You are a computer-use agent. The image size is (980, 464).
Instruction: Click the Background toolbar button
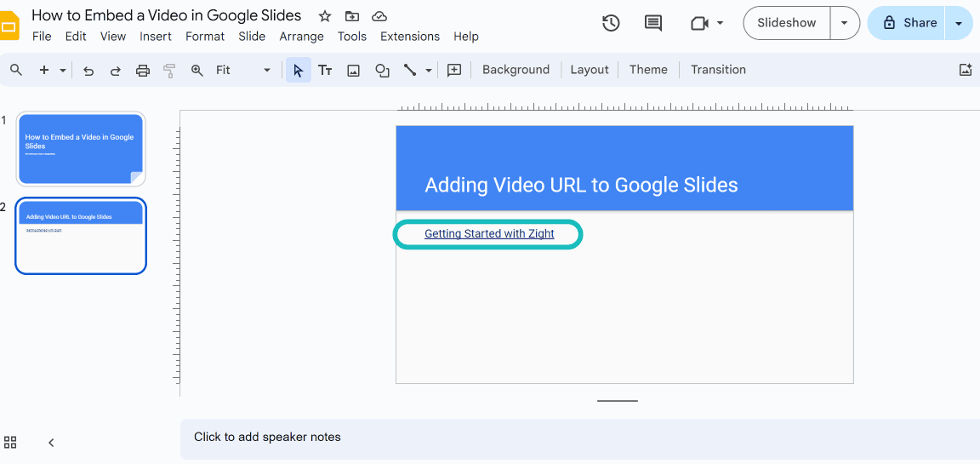[516, 70]
